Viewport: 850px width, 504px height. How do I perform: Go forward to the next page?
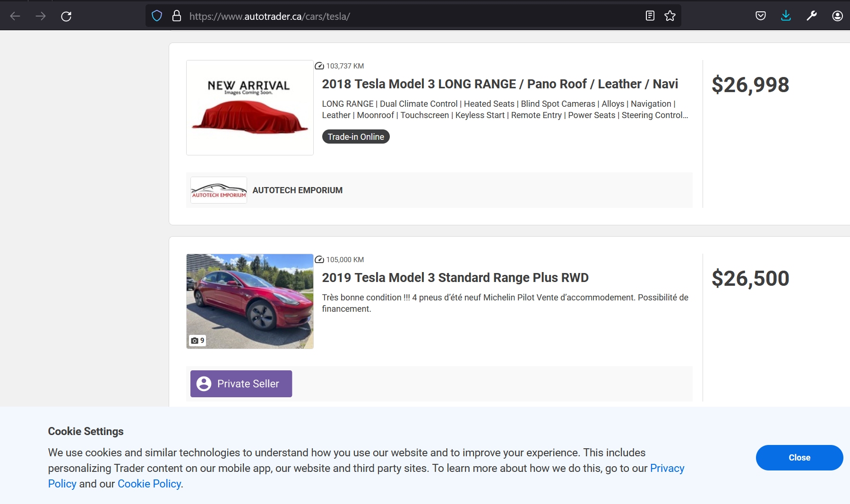(41, 16)
